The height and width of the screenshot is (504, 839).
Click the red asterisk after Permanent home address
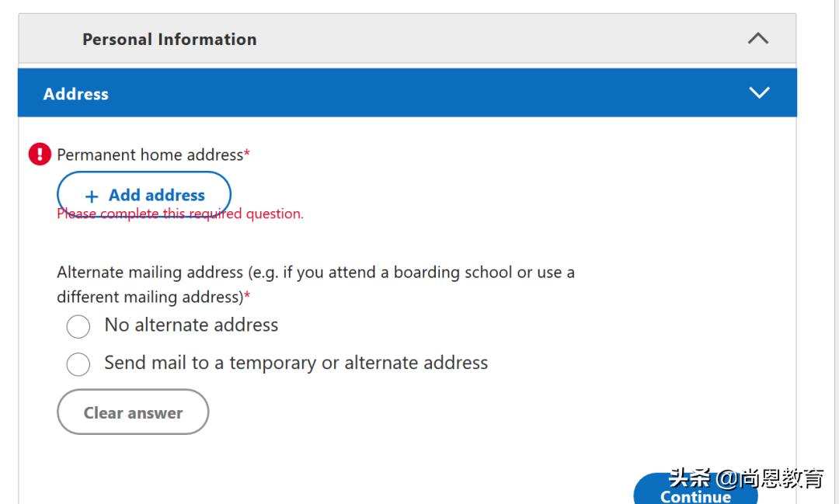click(x=247, y=154)
